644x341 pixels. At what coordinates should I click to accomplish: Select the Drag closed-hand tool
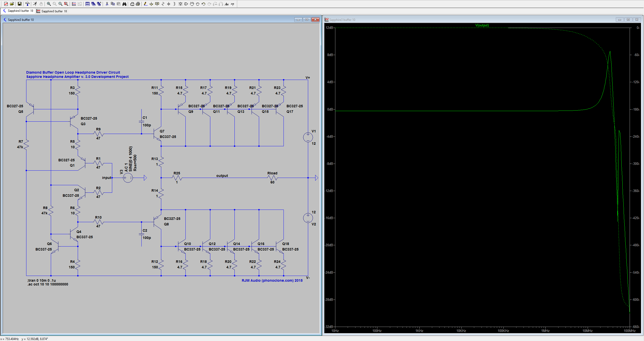click(x=198, y=4)
